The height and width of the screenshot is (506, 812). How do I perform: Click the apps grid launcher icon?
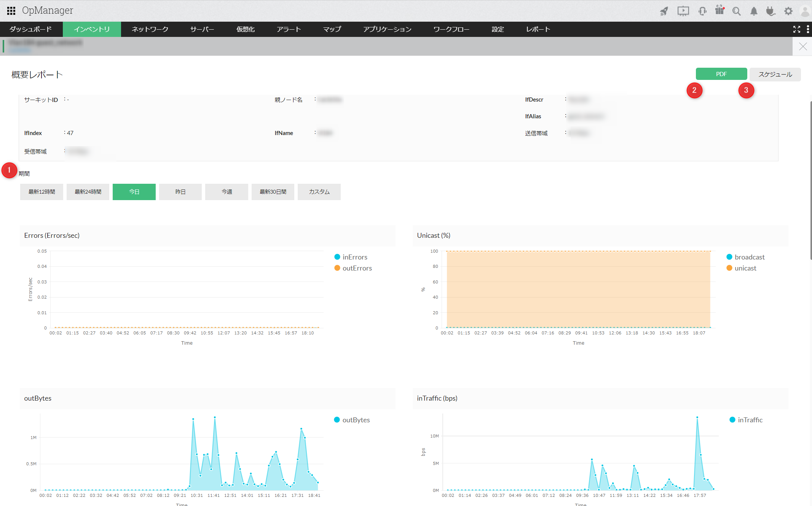point(11,10)
